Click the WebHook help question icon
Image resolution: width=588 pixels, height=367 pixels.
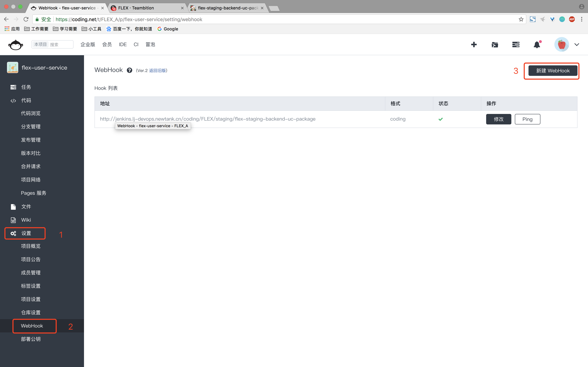coord(129,70)
